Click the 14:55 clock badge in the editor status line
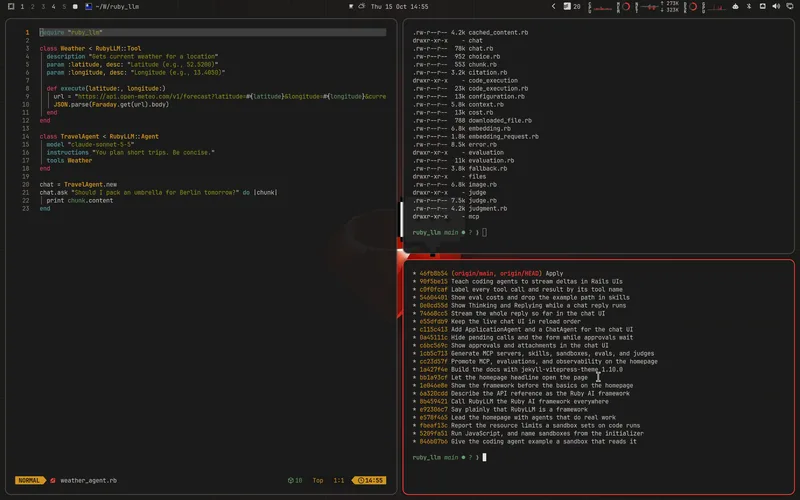 369,481
